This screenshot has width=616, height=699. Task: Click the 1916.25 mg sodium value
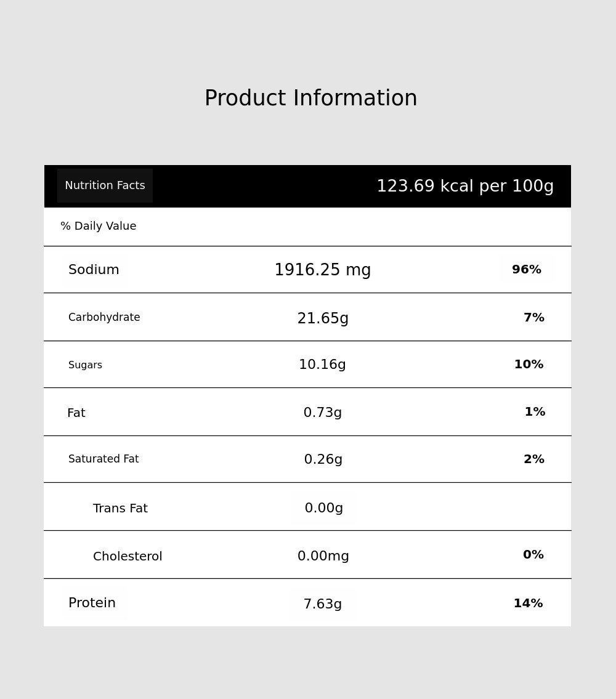tap(322, 270)
